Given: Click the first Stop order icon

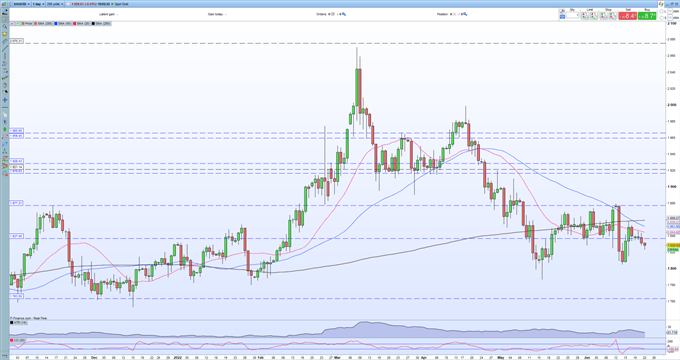Looking at the screenshot, I should (604, 16).
